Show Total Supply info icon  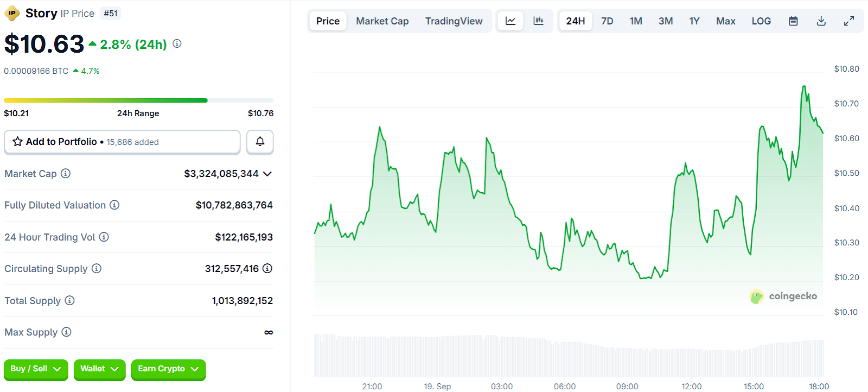click(70, 300)
